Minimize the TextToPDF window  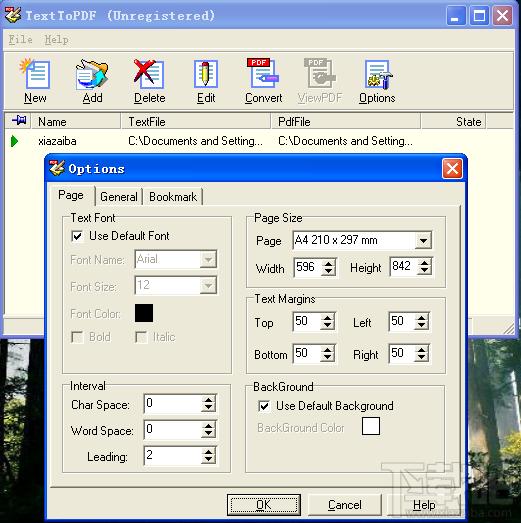[456, 16]
